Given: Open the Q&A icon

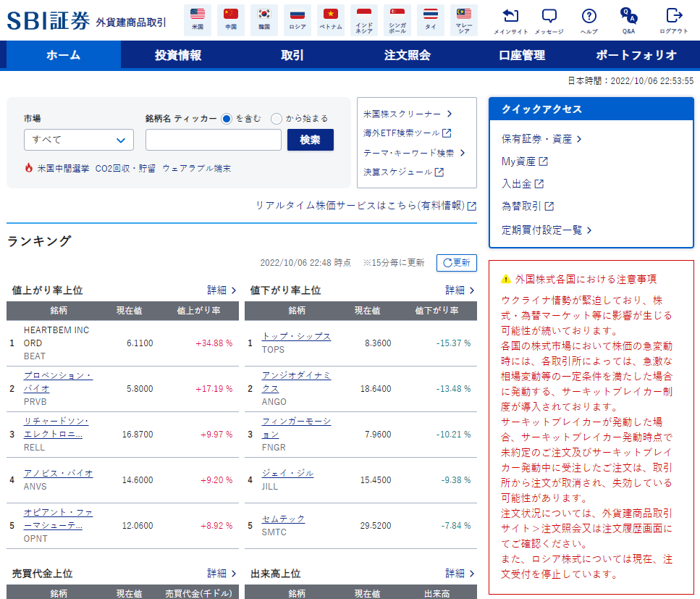Looking at the screenshot, I should [x=627, y=18].
